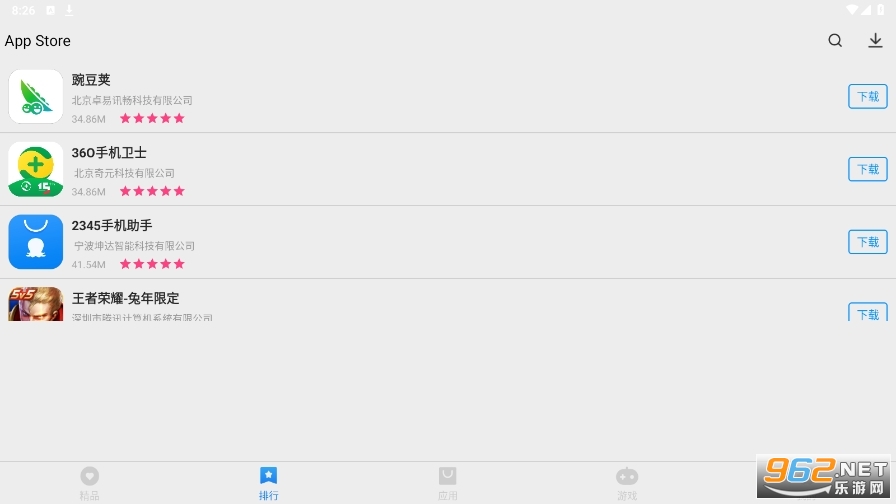This screenshot has width=896, height=504.
Task: Download 王者荣耀-兔年限定 using 下载 button
Action: tap(867, 312)
